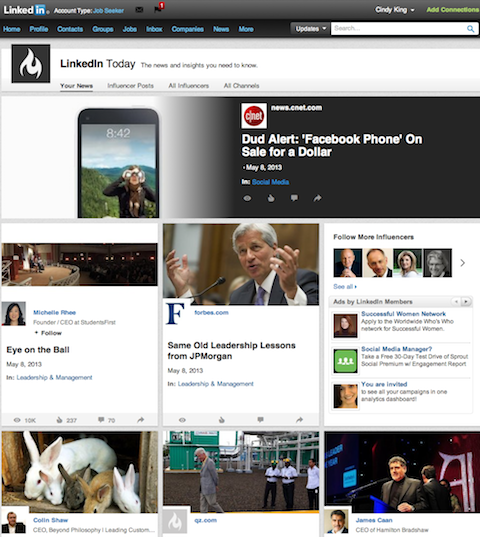The height and width of the screenshot is (537, 480).
Task: Open the Companies menu item
Action: [x=188, y=29]
